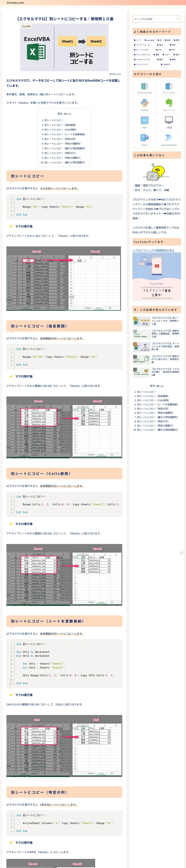Select the openpyxl keyword tag
Image resolution: width=186 pixels, height=868 pixels.
[149, 40]
